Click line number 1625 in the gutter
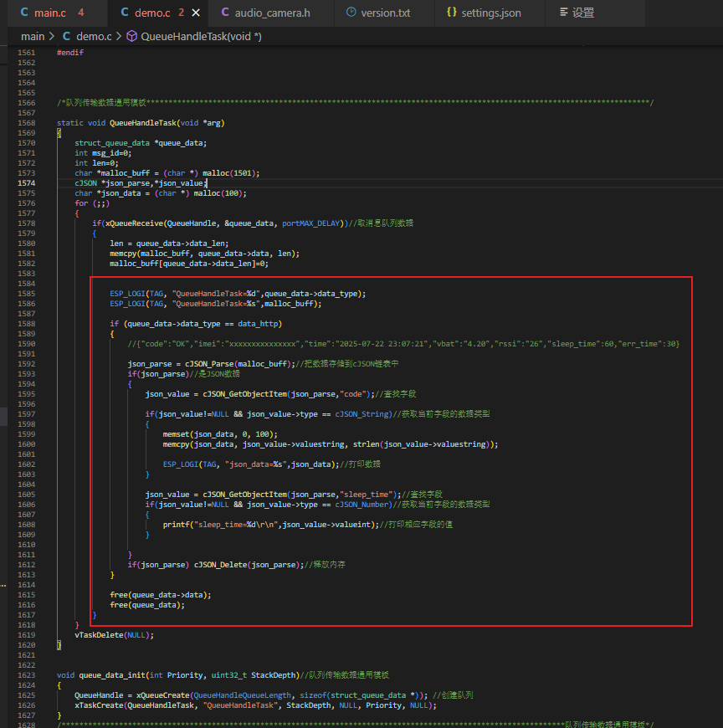723x728 pixels. click(x=27, y=695)
